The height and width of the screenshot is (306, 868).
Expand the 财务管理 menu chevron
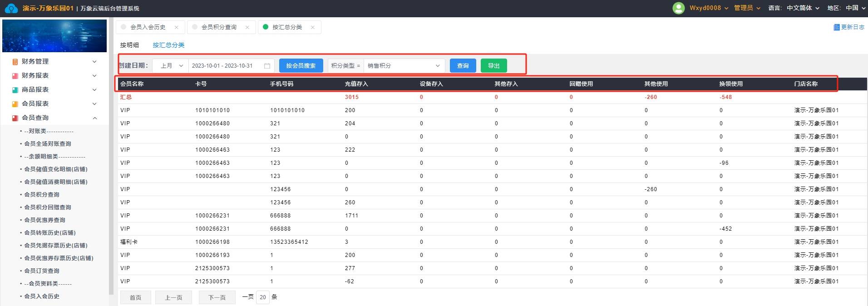click(x=94, y=62)
